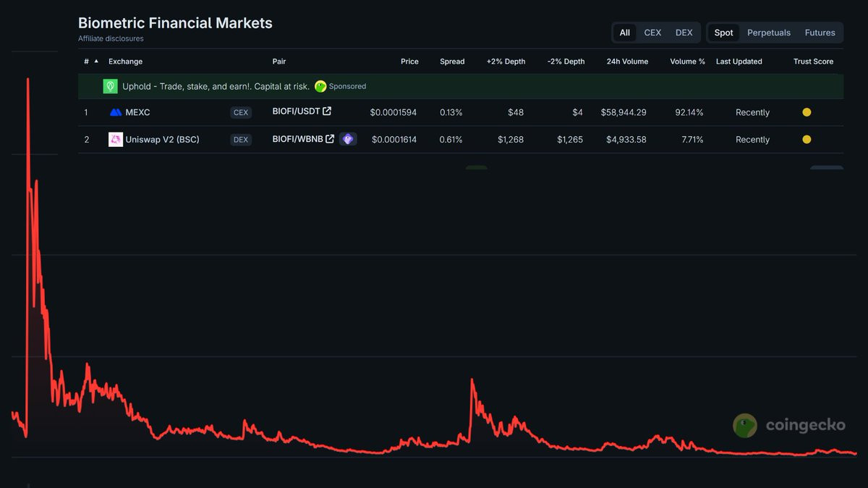
Task: Sort by Volume % column header
Action: [687, 62]
